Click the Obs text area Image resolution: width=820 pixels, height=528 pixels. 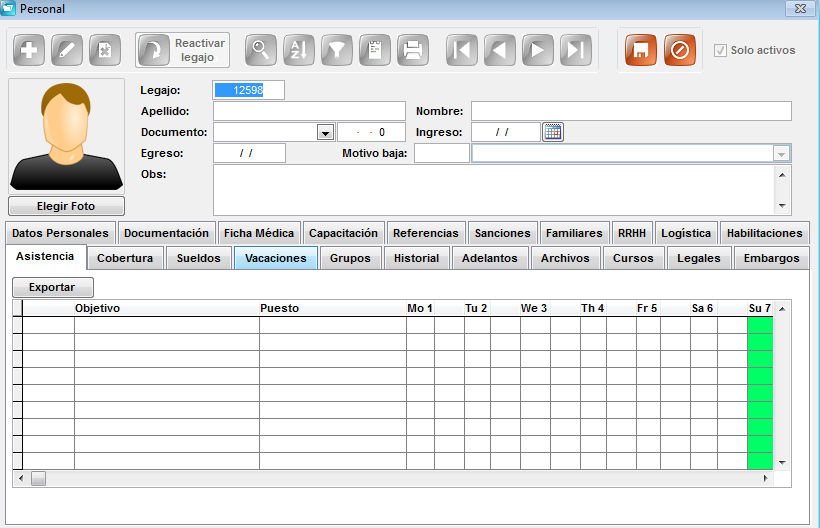click(x=494, y=190)
